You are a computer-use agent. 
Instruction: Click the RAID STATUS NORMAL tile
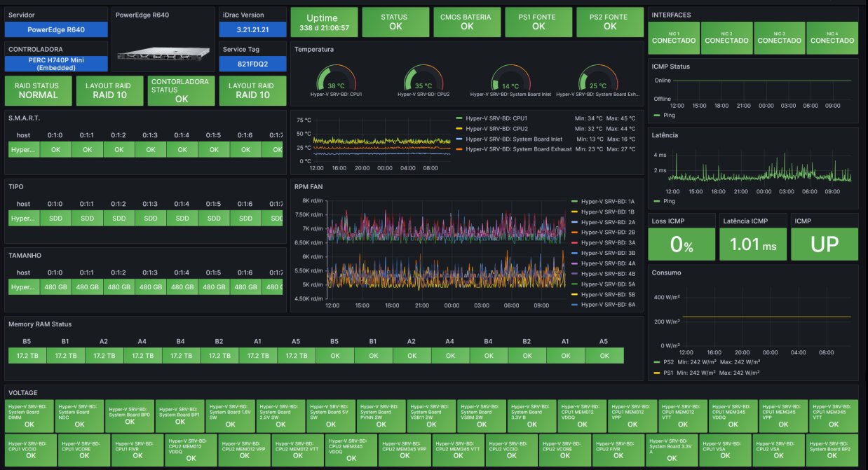39,90
